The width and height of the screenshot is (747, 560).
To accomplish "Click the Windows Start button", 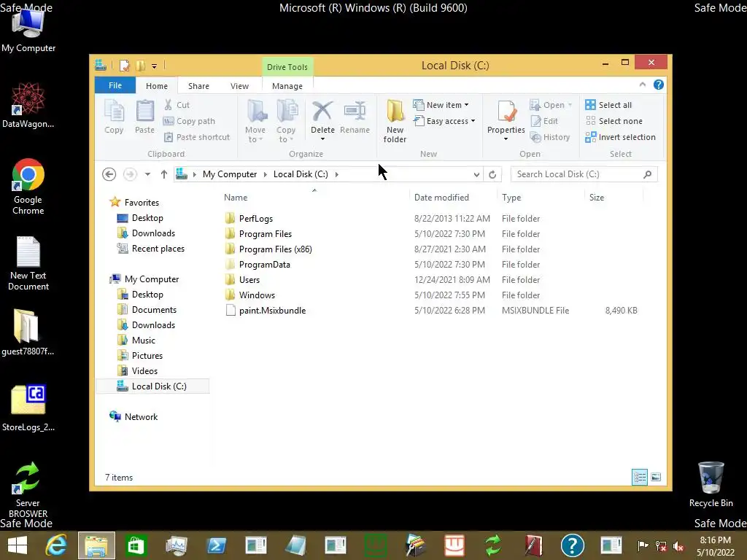I will tap(18, 545).
